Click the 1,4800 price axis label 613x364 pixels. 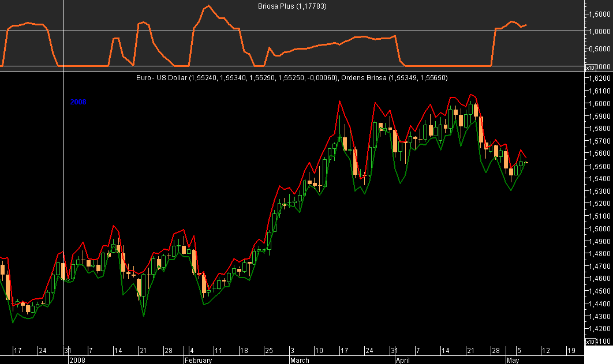(599, 253)
